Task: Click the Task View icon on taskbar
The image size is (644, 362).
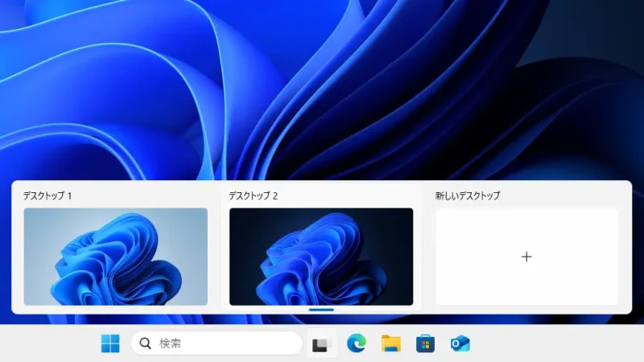Action: [321, 343]
